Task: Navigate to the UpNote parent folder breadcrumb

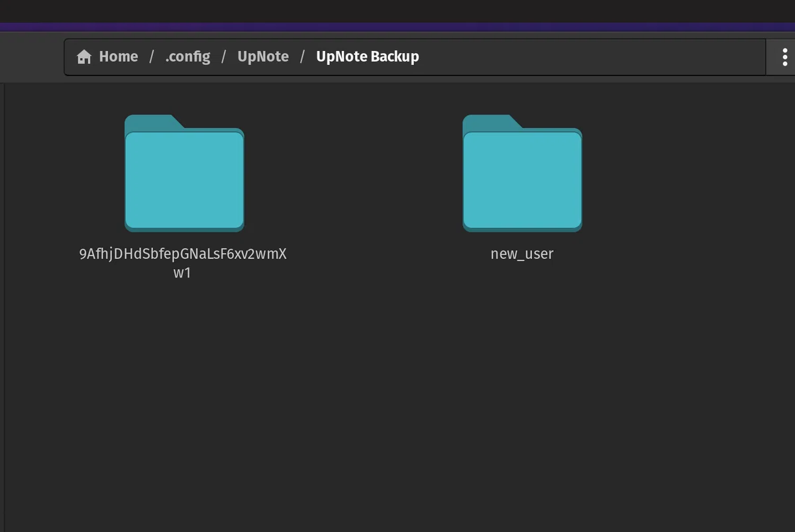Action: [x=263, y=56]
